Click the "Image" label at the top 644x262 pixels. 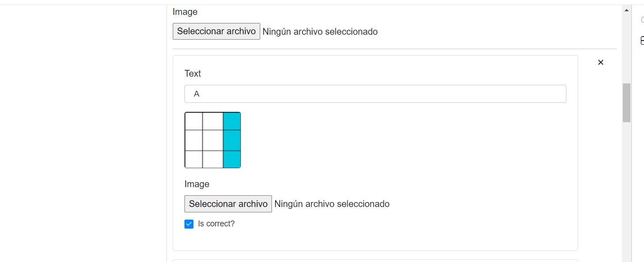[x=185, y=12]
